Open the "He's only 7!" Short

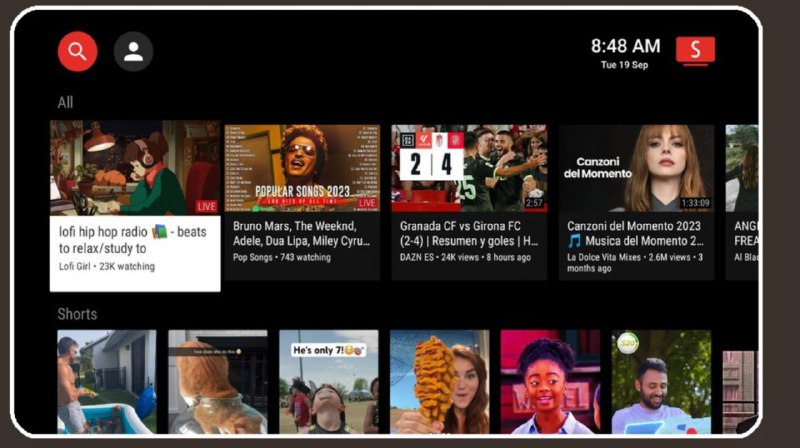(x=329, y=382)
